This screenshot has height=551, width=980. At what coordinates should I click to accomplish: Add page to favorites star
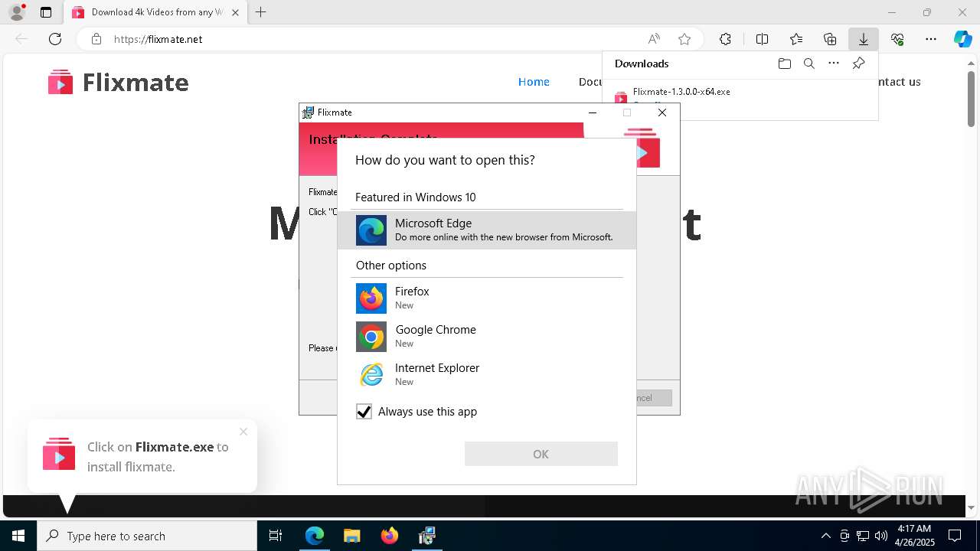click(x=684, y=39)
